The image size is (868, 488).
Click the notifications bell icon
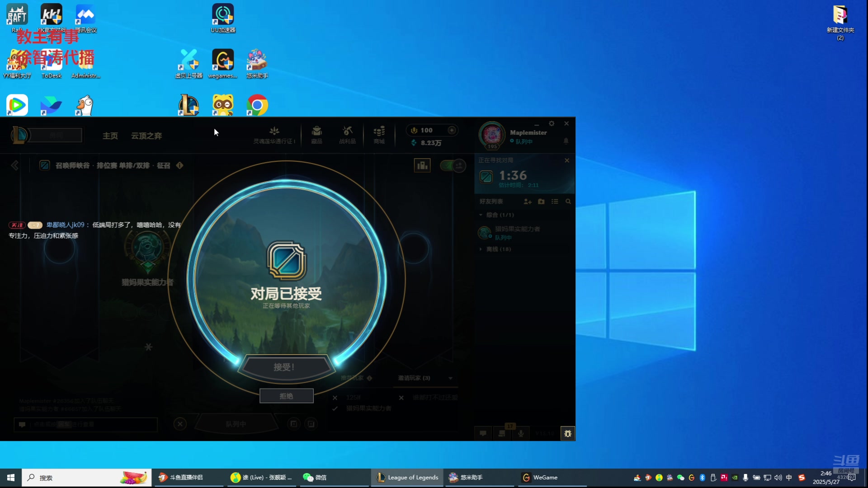coord(566,141)
